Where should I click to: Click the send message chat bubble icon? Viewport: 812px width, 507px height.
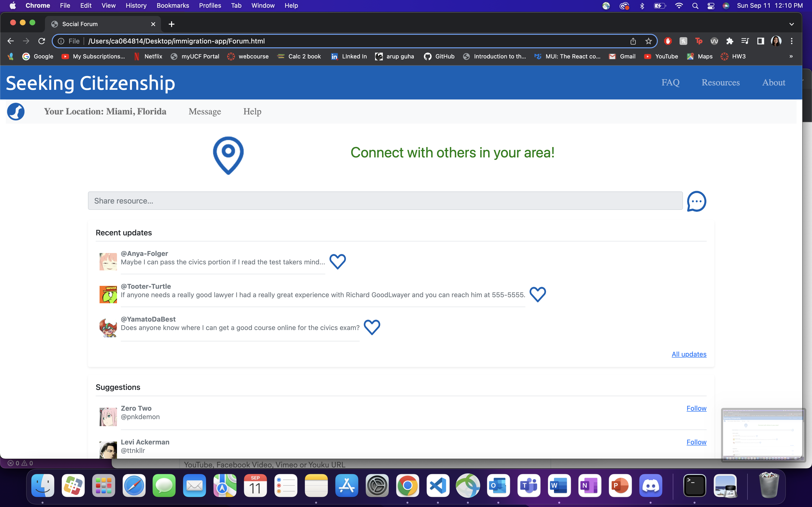(696, 201)
